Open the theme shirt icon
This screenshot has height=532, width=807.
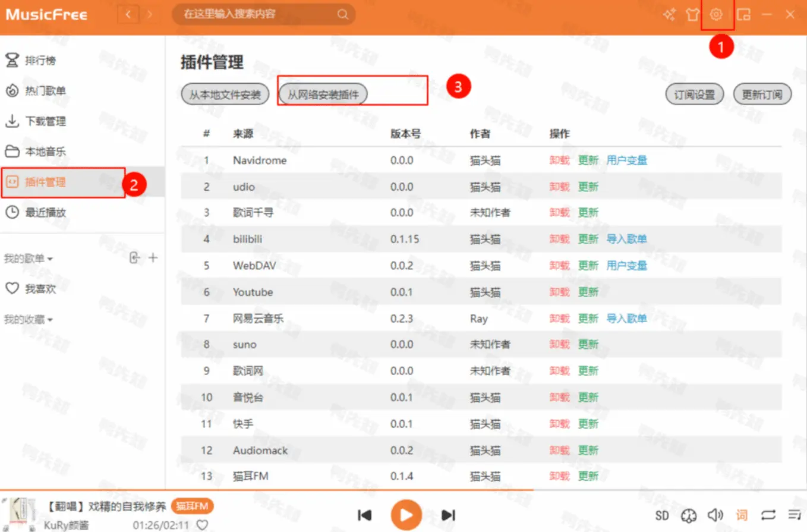point(692,15)
